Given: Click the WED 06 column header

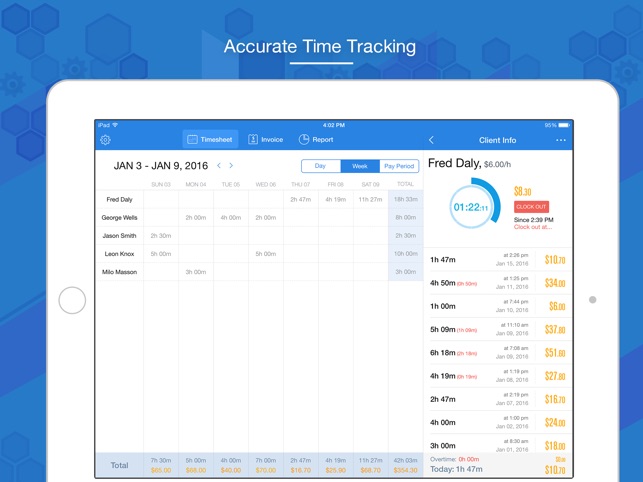Looking at the screenshot, I should 266,184.
